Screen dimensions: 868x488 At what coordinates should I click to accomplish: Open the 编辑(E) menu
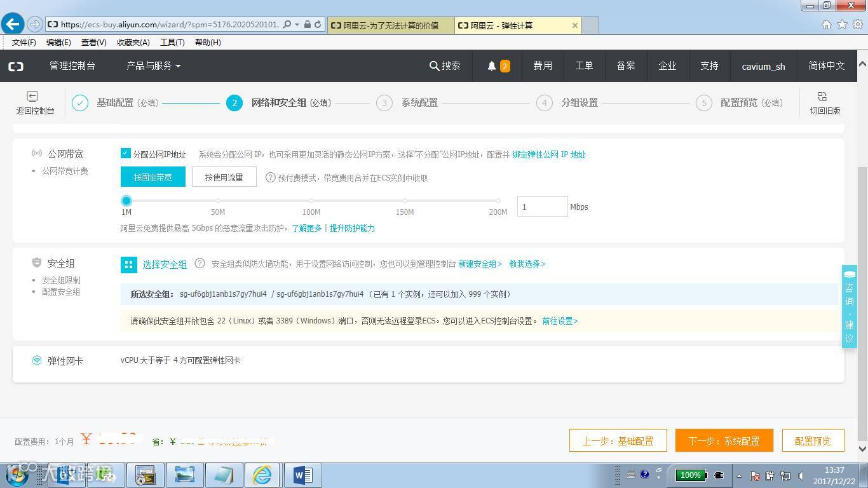tap(58, 43)
